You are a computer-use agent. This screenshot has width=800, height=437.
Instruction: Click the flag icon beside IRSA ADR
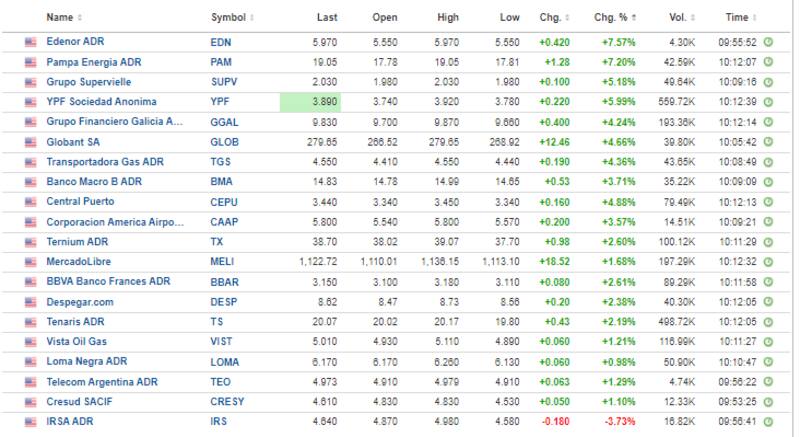click(x=30, y=422)
